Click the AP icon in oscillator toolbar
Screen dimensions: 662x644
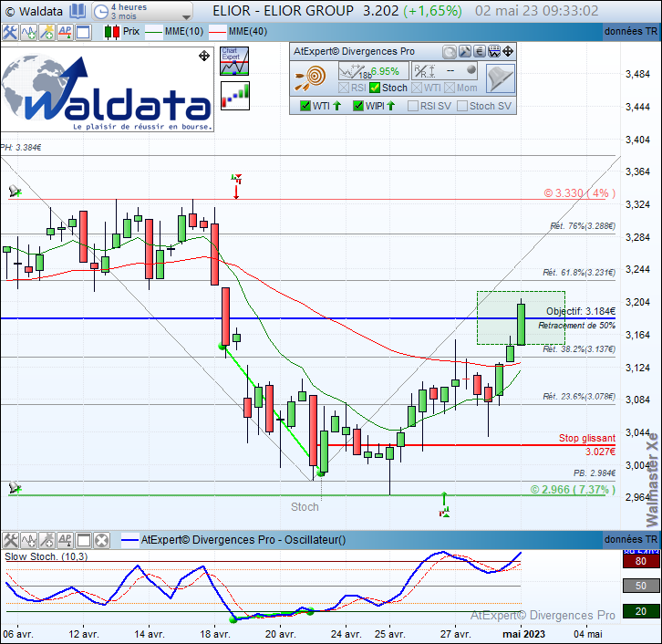[x=65, y=540]
